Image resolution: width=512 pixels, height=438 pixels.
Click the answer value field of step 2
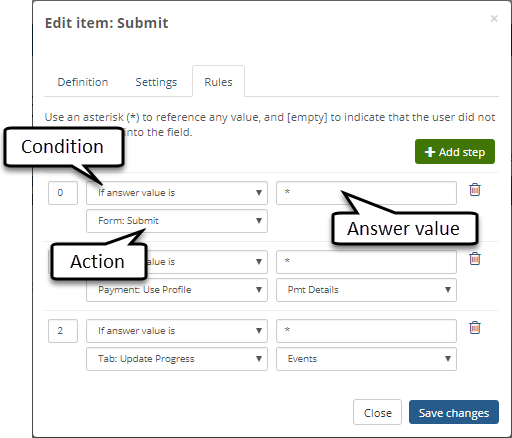tap(366, 331)
